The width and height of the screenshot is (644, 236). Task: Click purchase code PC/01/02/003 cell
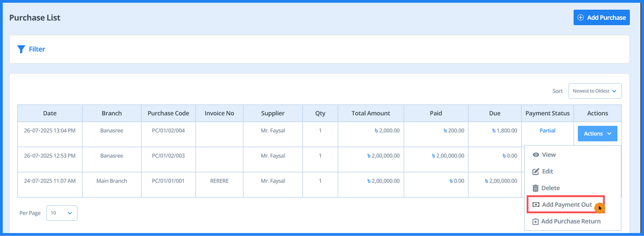point(168,156)
